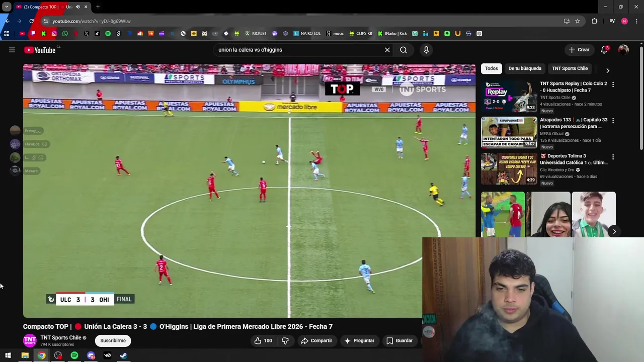Open Steam from the taskbar

[x=123, y=355]
